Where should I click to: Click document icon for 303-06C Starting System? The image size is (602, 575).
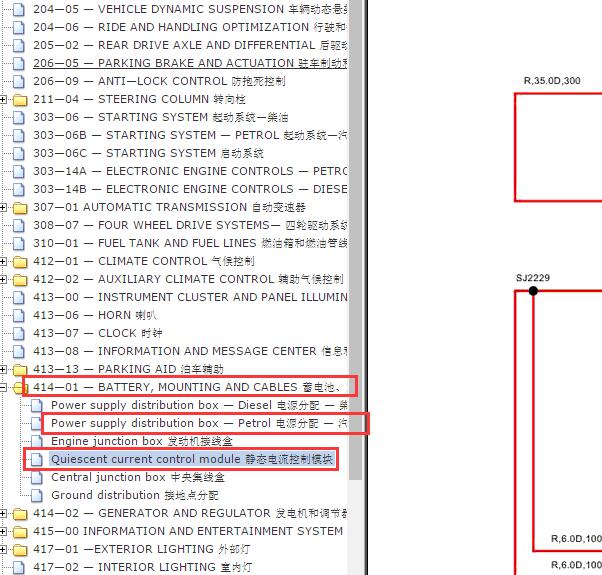pos(19,154)
